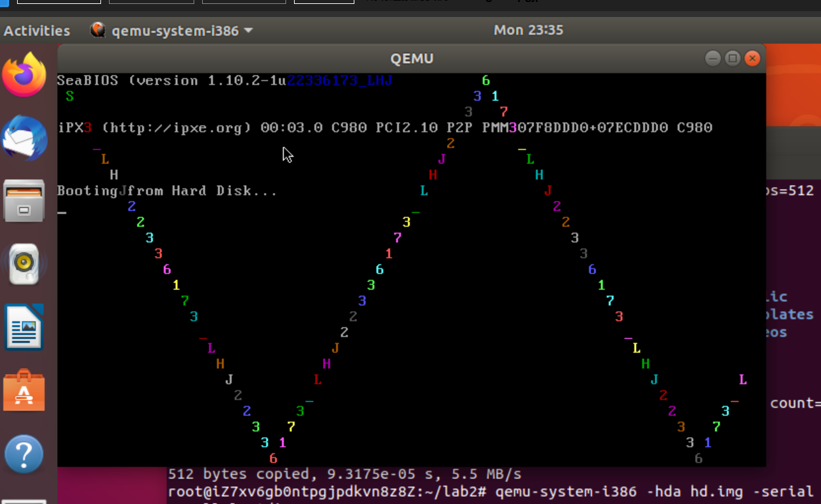Launch Thunderbird mail from the dock
This screenshot has width=821, height=504.
coord(24,138)
